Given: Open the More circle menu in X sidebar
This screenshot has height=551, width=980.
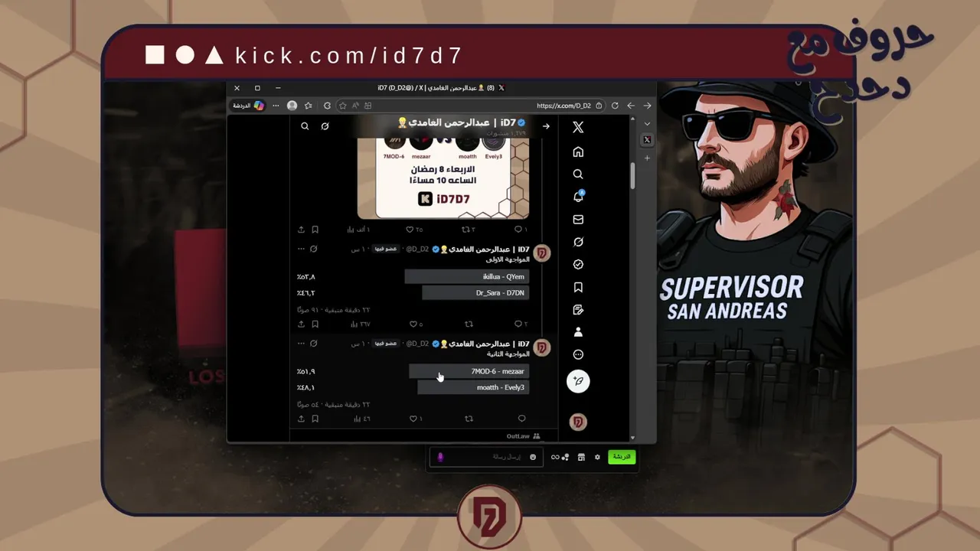Looking at the screenshot, I should 578,354.
